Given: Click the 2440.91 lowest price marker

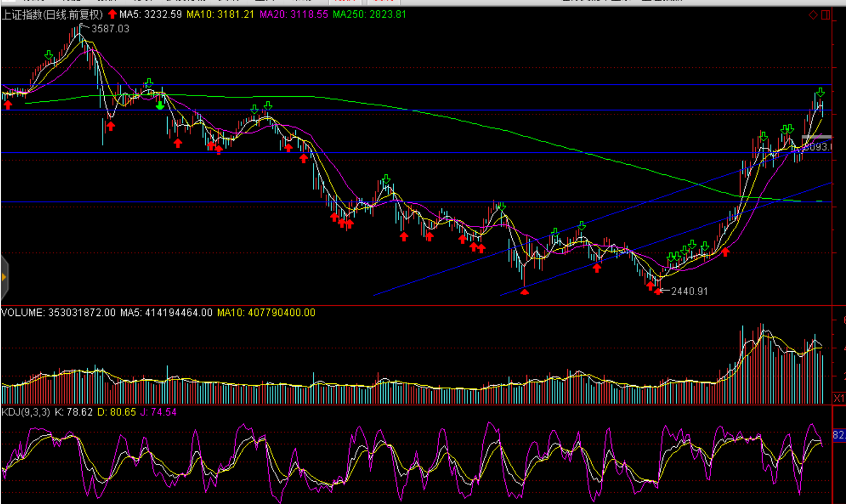Looking at the screenshot, I should pyautogui.click(x=689, y=292).
